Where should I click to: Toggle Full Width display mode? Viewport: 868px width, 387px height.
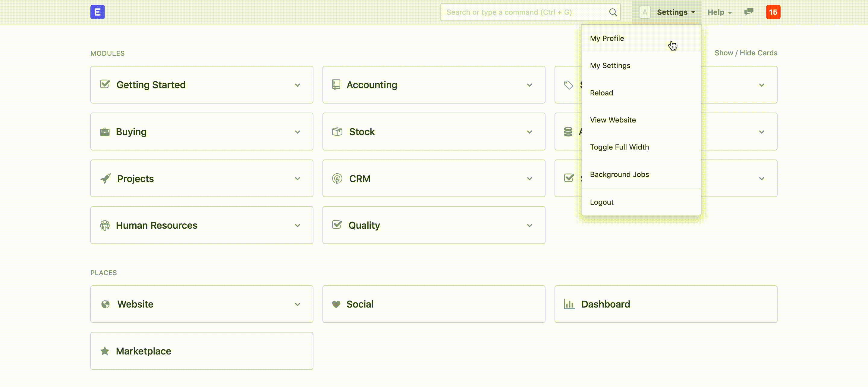(619, 147)
